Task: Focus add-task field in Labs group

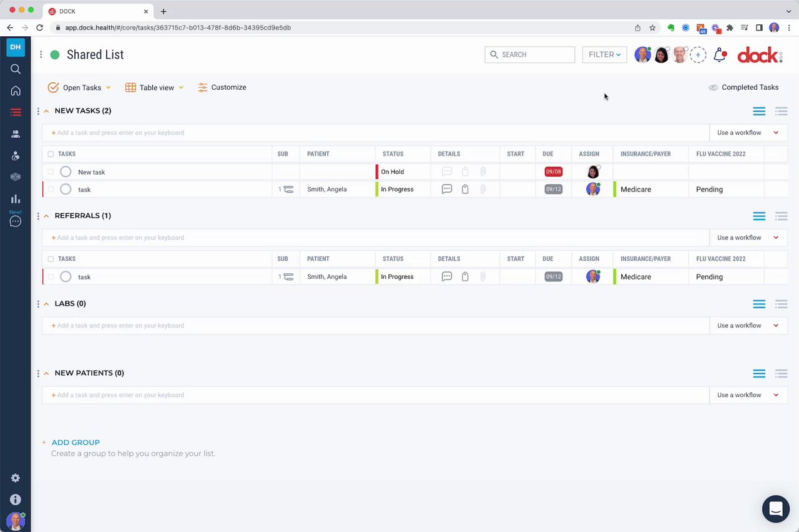Action: point(376,326)
